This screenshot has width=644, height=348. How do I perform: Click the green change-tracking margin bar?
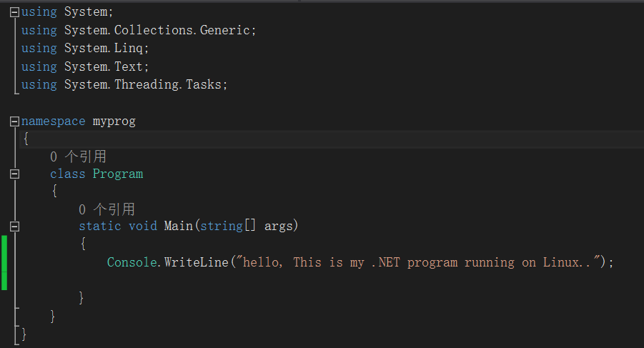click(x=4, y=263)
